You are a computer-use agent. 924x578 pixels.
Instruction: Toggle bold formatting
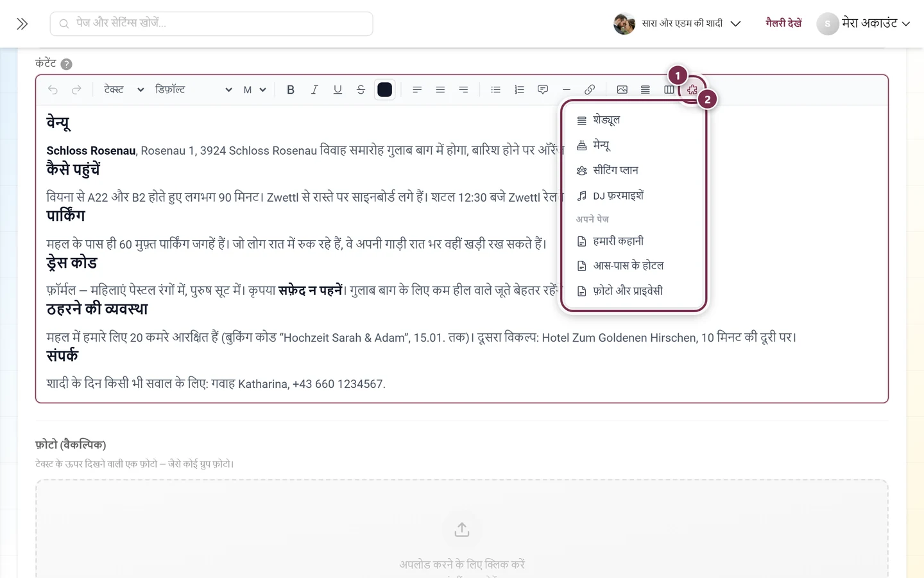click(291, 90)
